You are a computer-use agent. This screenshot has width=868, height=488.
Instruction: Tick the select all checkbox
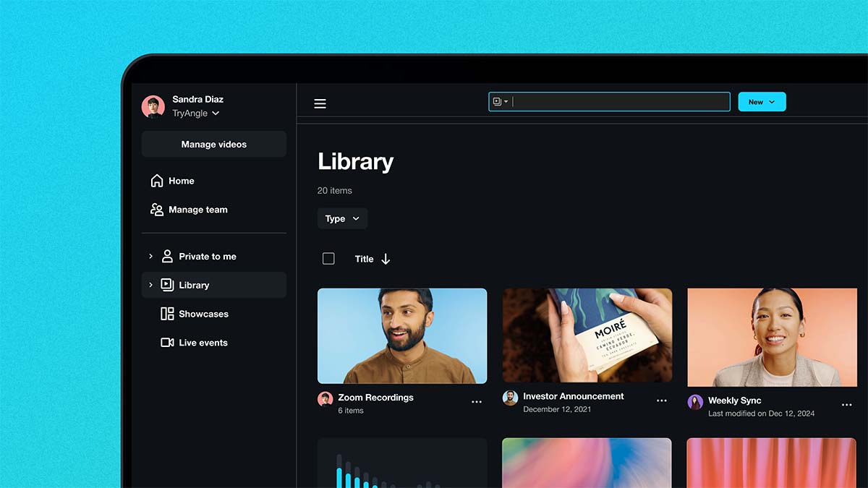pyautogui.click(x=328, y=259)
